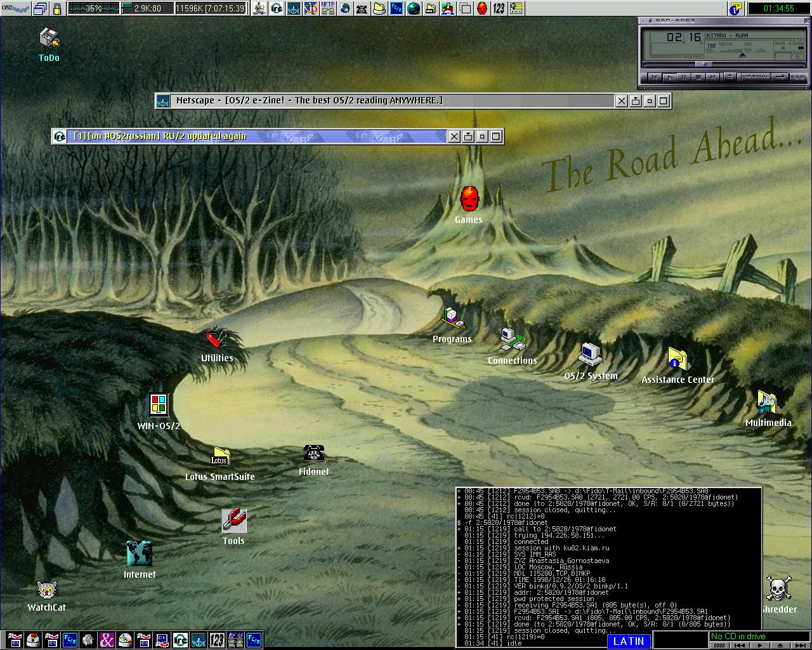The height and width of the screenshot is (650, 812).
Task: Skip to next track in A2D-AMP2
Action: tap(713, 77)
